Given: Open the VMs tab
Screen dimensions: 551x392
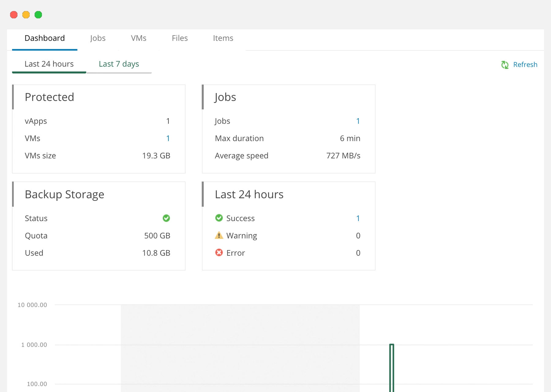Looking at the screenshot, I should [138, 38].
